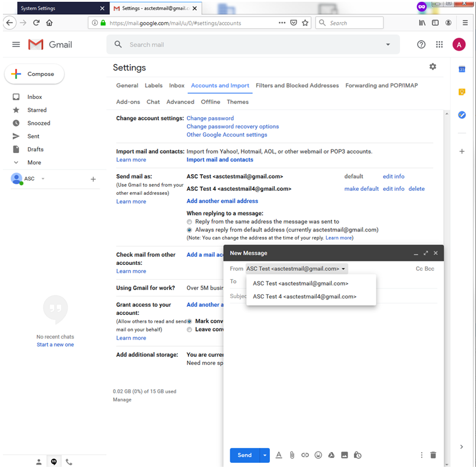This screenshot has width=476, height=471.
Task: Insert a photo in the message
Action: [x=344, y=455]
